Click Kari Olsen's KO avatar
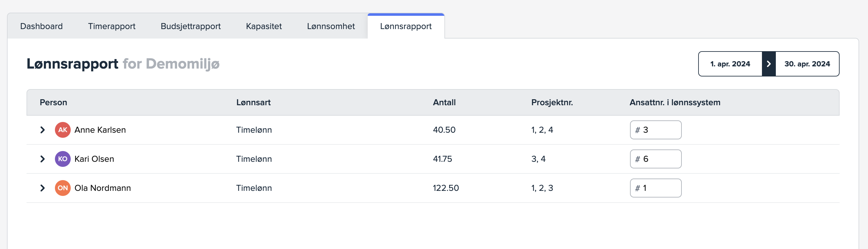The width and height of the screenshot is (868, 249). click(63, 159)
